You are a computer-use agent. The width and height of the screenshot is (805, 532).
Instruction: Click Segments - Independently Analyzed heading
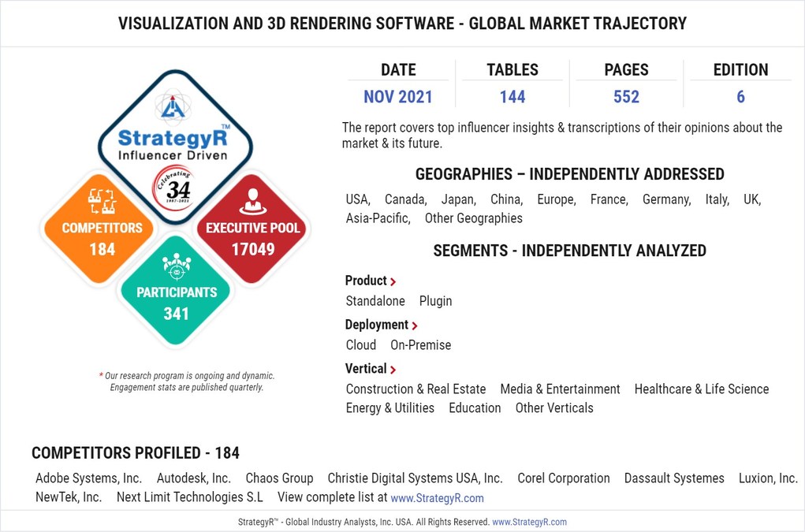[x=570, y=251]
